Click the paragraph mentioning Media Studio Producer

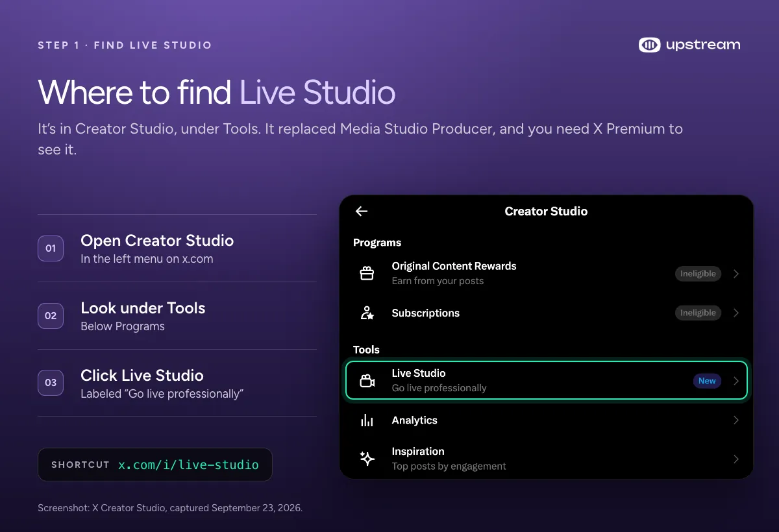click(x=360, y=139)
